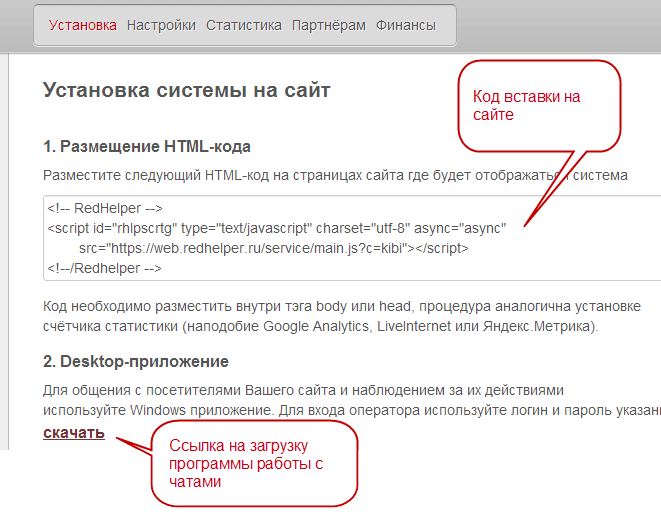Click the скачать download link
Screen dimensions: 661x519
(74, 433)
